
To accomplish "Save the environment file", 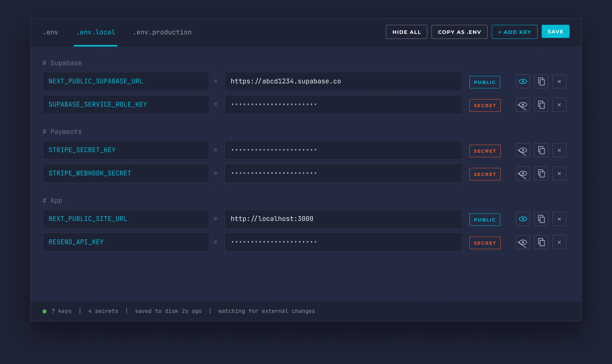I will (x=555, y=31).
